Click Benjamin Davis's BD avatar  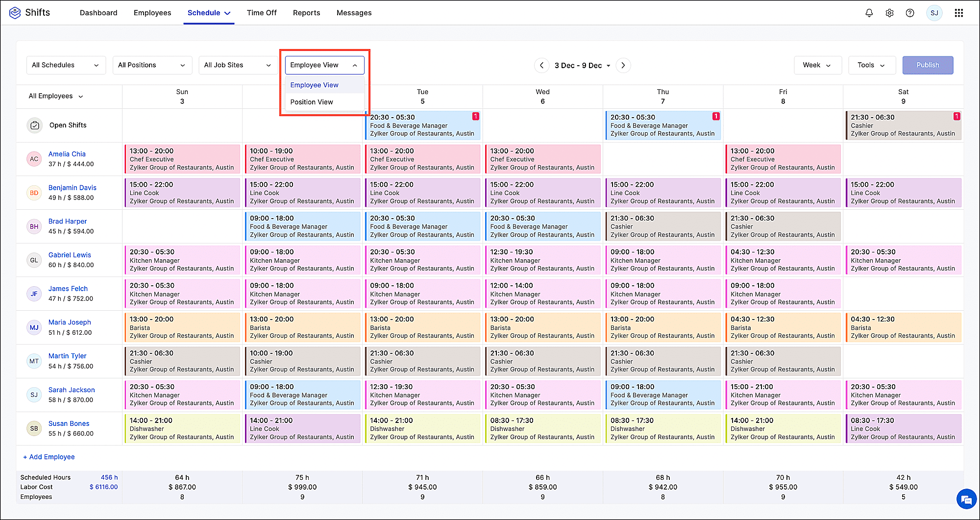[x=34, y=193]
